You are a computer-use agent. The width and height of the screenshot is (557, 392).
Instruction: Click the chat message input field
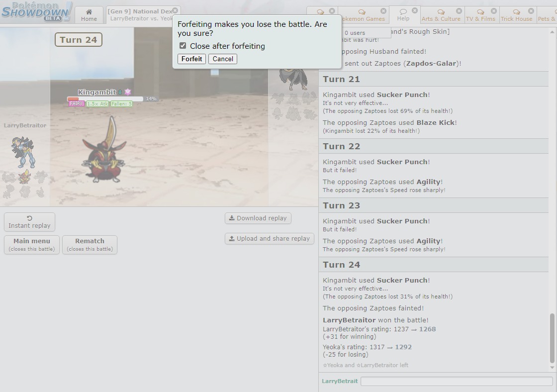(x=456, y=381)
